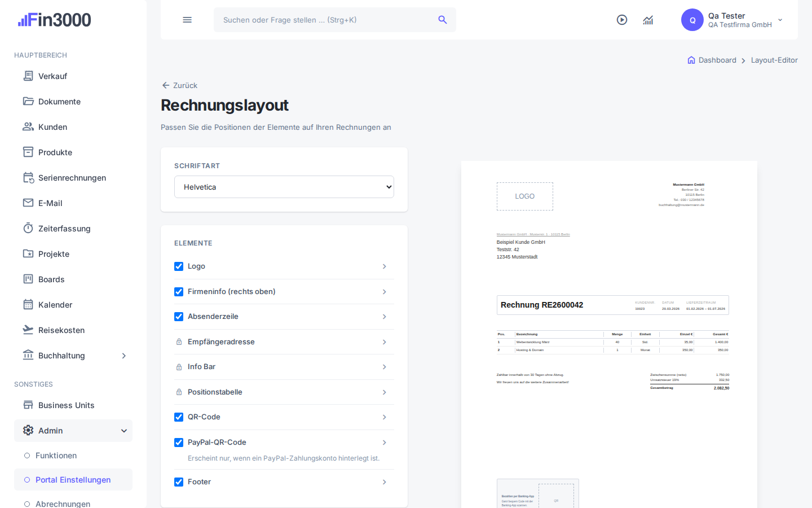Click the lock icon beside Empfängeradresse
The image size is (812, 508).
[x=179, y=342]
